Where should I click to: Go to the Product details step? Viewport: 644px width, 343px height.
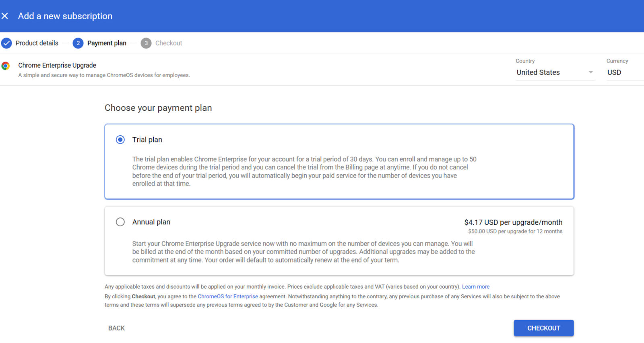click(37, 43)
